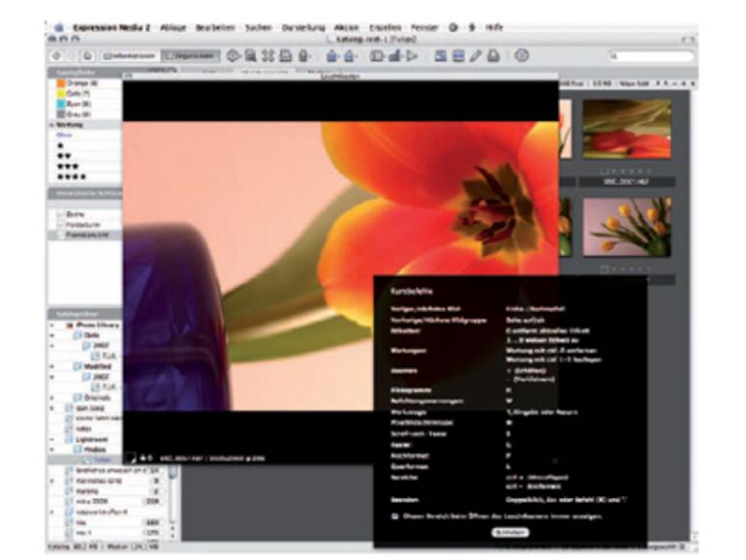Click the four-arrows toolbar icon

coord(267,55)
